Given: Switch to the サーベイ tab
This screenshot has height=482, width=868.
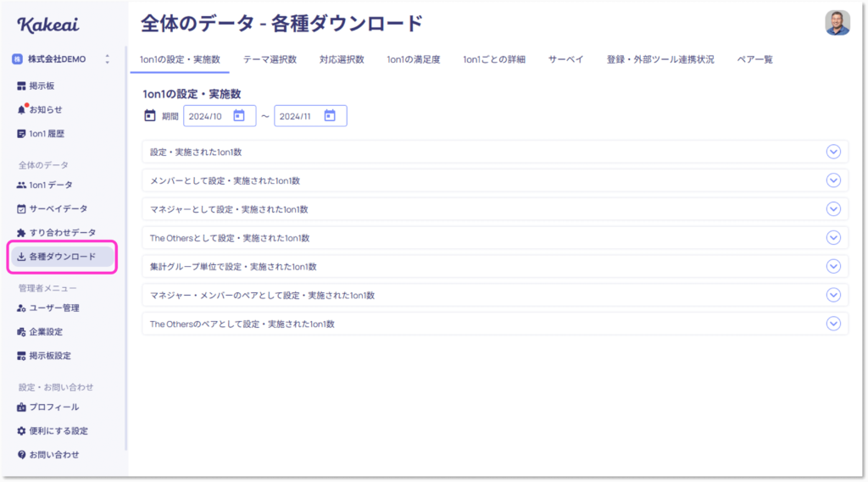Looking at the screenshot, I should 565,59.
